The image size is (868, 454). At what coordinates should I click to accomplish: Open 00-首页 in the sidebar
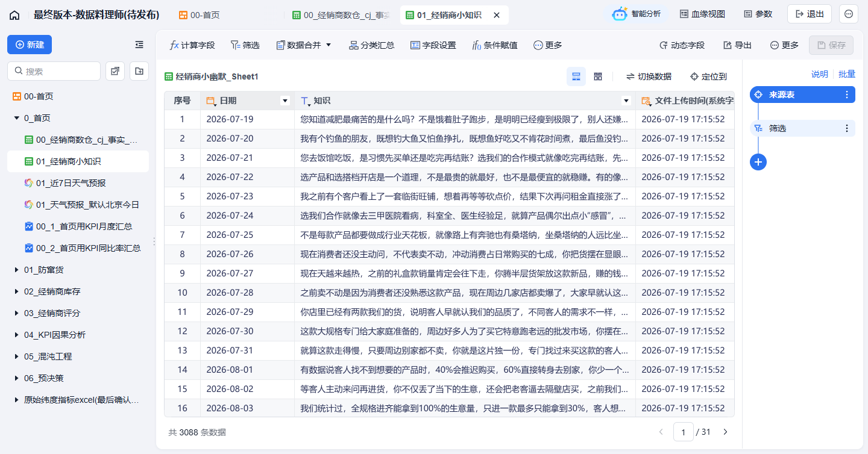(33, 96)
